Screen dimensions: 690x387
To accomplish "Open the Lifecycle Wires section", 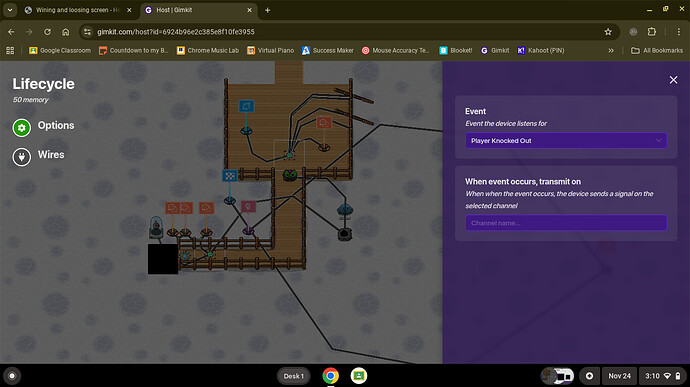I will pos(38,156).
